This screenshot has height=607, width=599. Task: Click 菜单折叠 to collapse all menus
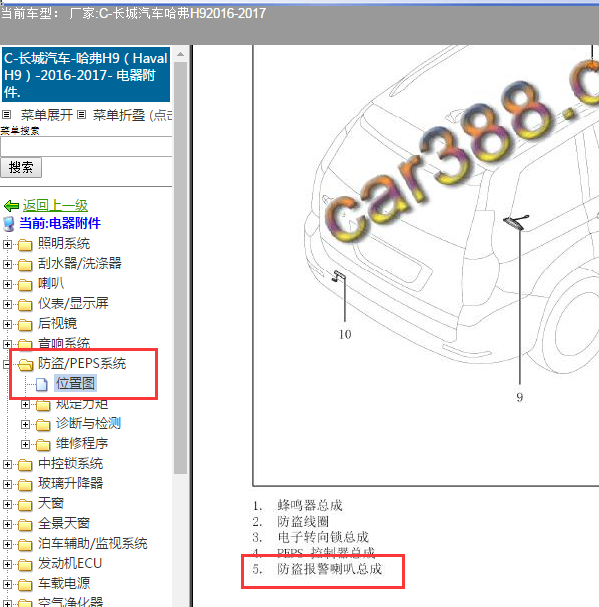pos(119,115)
